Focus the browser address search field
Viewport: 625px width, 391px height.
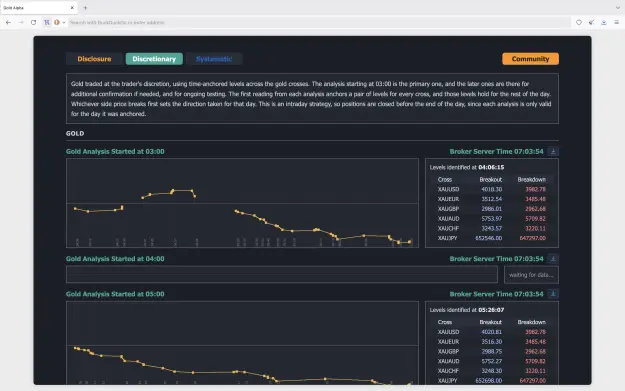pos(319,22)
